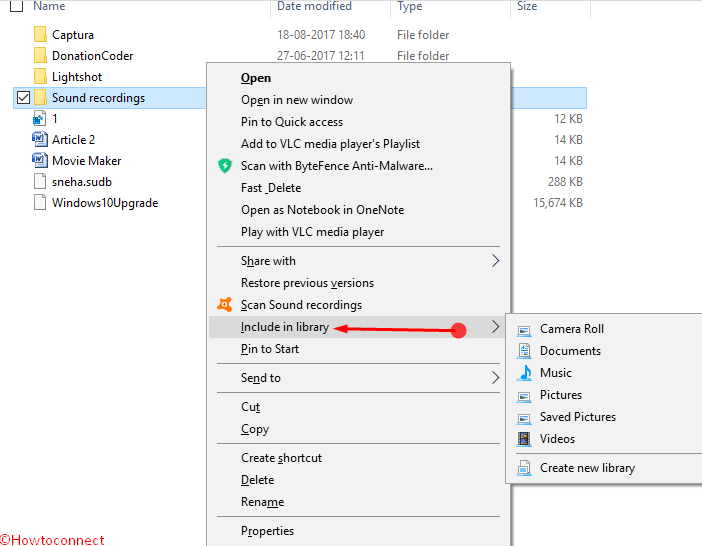Expand the Include in library submenu arrow
Screen dimensions: 702x546
[495, 327]
